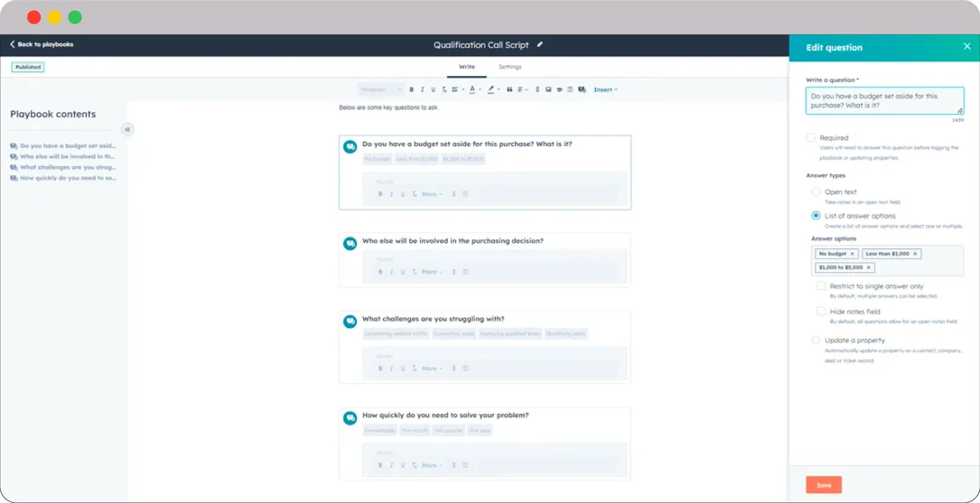Click the green macOS fullscreen window button
Screen dimensions: 980x503
pyautogui.click(x=75, y=17)
